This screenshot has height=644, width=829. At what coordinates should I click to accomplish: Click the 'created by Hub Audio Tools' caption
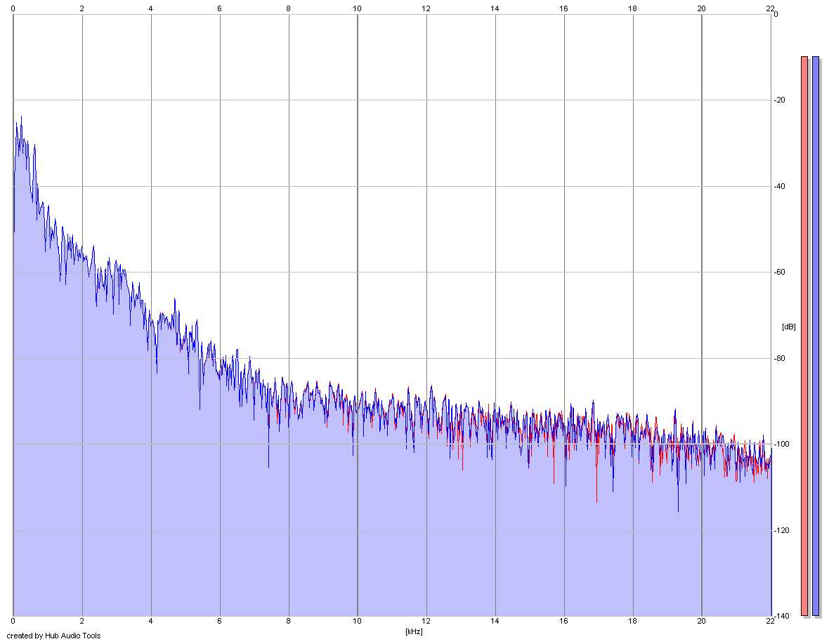pyautogui.click(x=53, y=636)
